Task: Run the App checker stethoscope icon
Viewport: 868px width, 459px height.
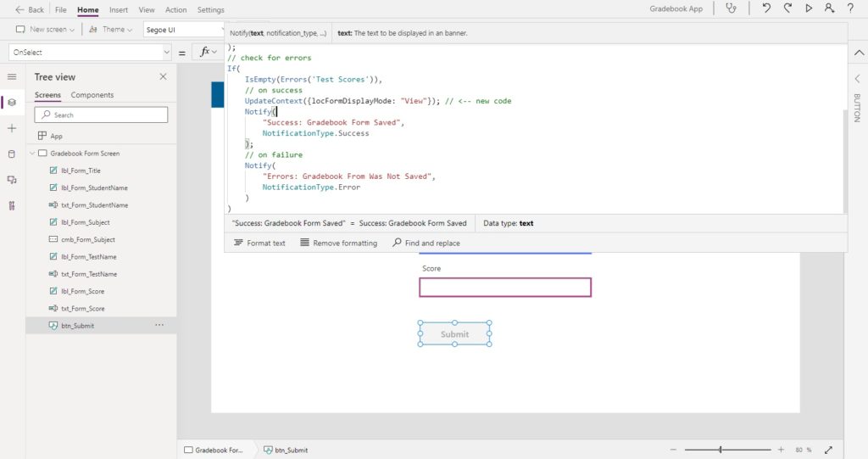Action: 732,8
